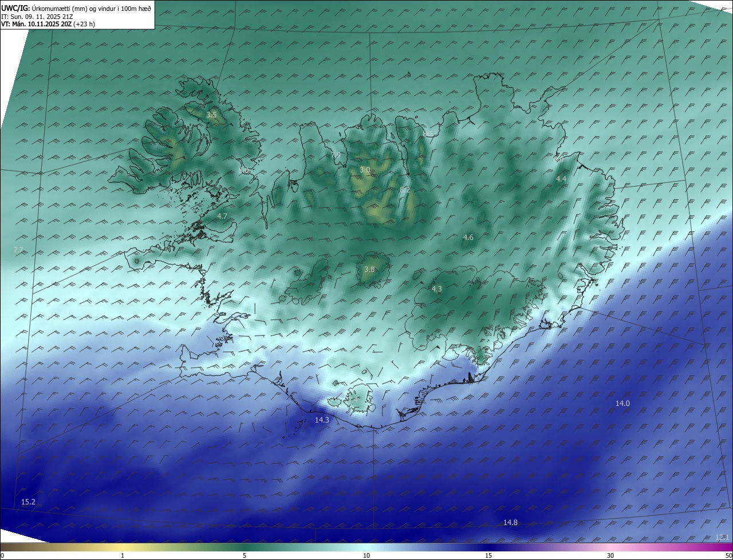The height and width of the screenshot is (560, 733).
Task: Click the 15.2 value label over the sea
Action: coord(28,502)
